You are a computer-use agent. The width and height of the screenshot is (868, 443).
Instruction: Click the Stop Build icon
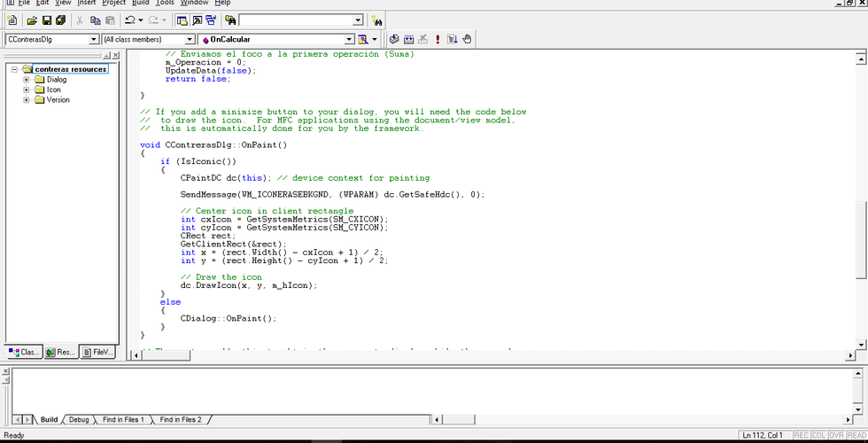click(423, 39)
